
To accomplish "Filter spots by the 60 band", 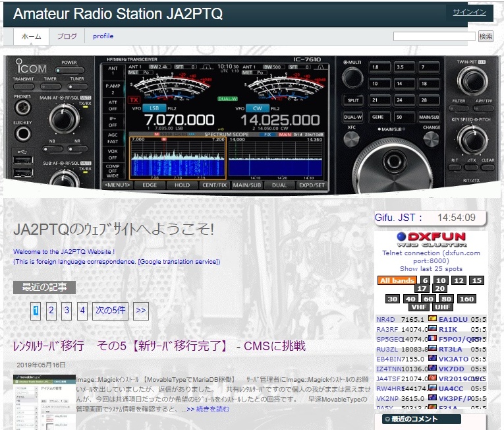I will (x=428, y=299).
